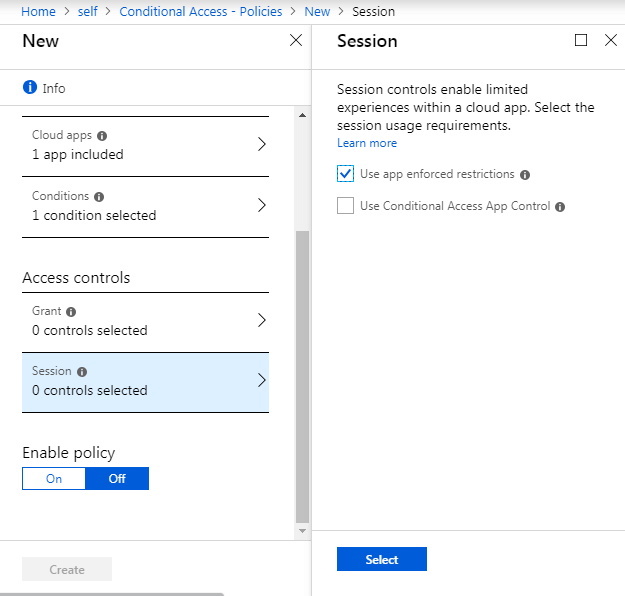Open Conditional Access - Policies breadcrumb

(200, 12)
